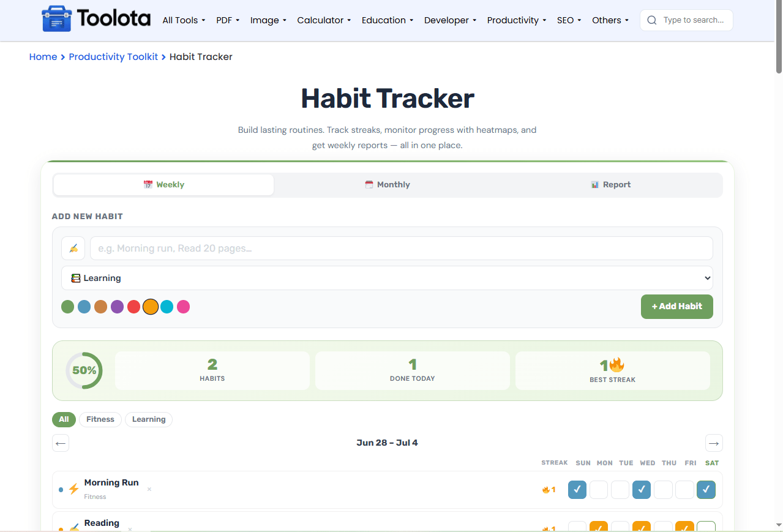The height and width of the screenshot is (532, 783).
Task: Select the orange color swatch
Action: click(151, 307)
